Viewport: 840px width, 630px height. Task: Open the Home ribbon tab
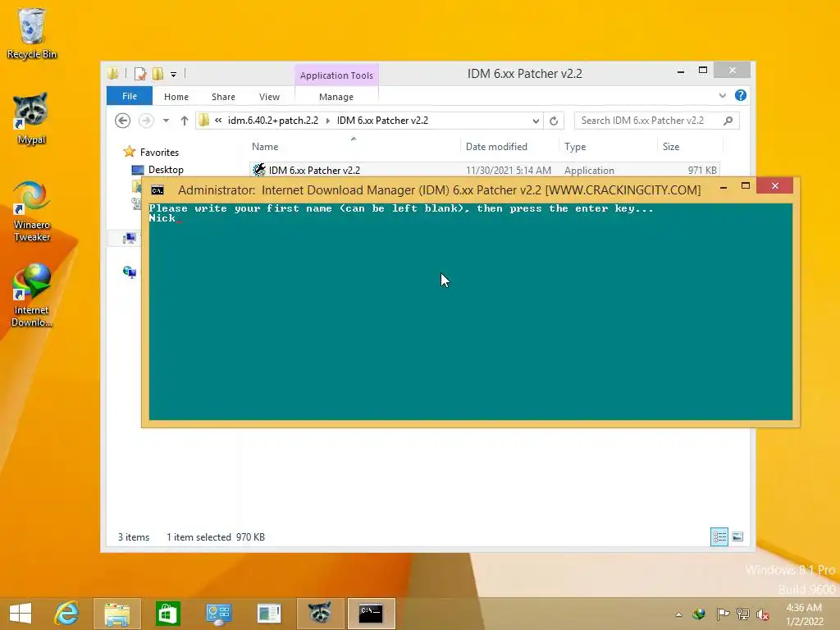(176, 97)
